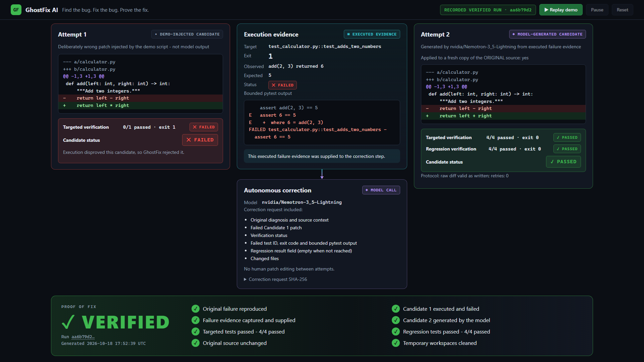Image resolution: width=644 pixels, height=362 pixels.
Task: Click the 'return left + right' added line
Action: click(x=503, y=116)
